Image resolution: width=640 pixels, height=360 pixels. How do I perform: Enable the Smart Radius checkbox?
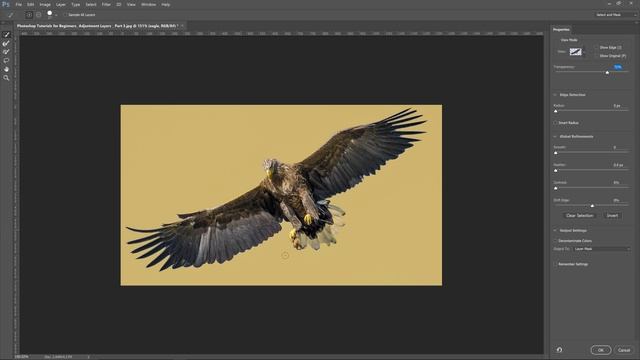point(555,122)
